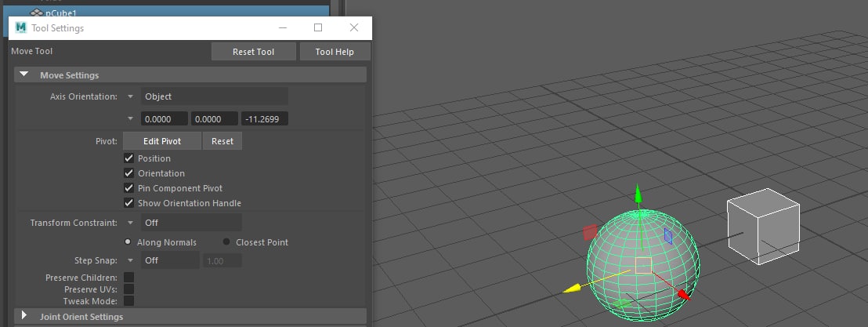The width and height of the screenshot is (868, 327).
Task: Click the pivot Reset button
Action: pyautogui.click(x=222, y=141)
